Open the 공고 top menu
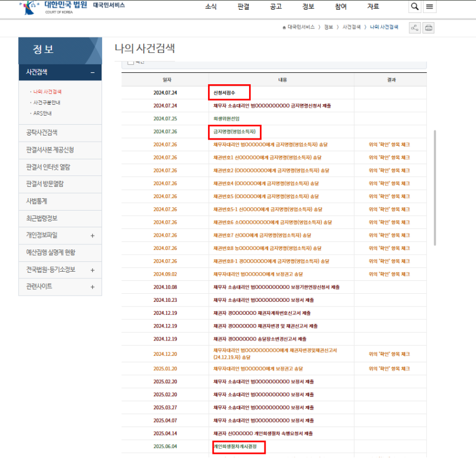476x459 pixels. point(276,7)
